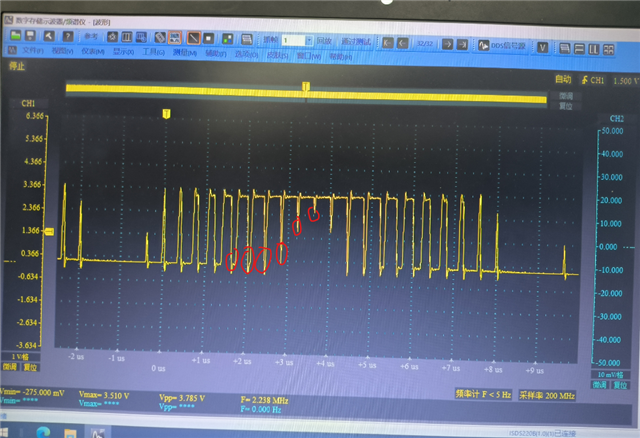640x438 pixels.
Task: Click the V voltage toolbar icon
Action: click(x=542, y=47)
